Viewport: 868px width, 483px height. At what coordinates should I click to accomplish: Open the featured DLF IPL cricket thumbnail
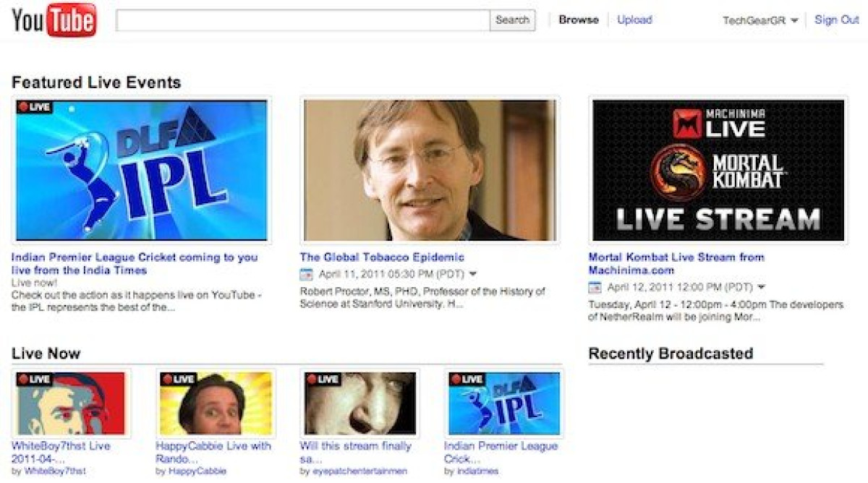142,170
